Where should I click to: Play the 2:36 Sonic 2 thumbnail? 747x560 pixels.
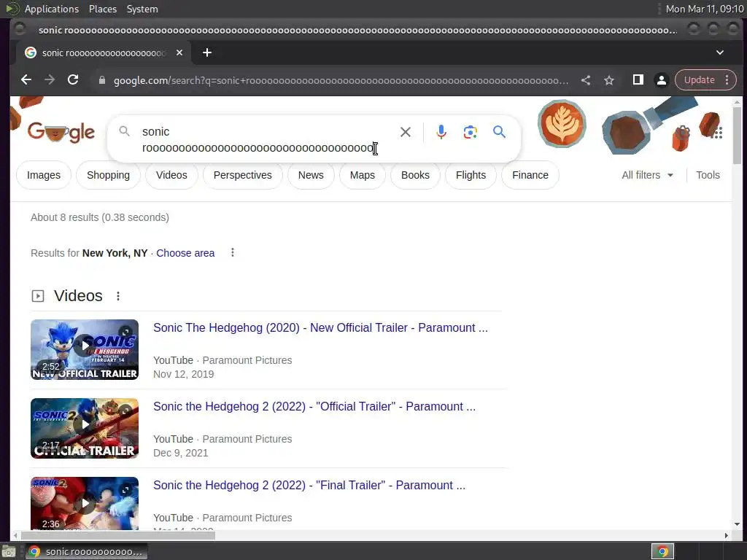click(x=85, y=503)
